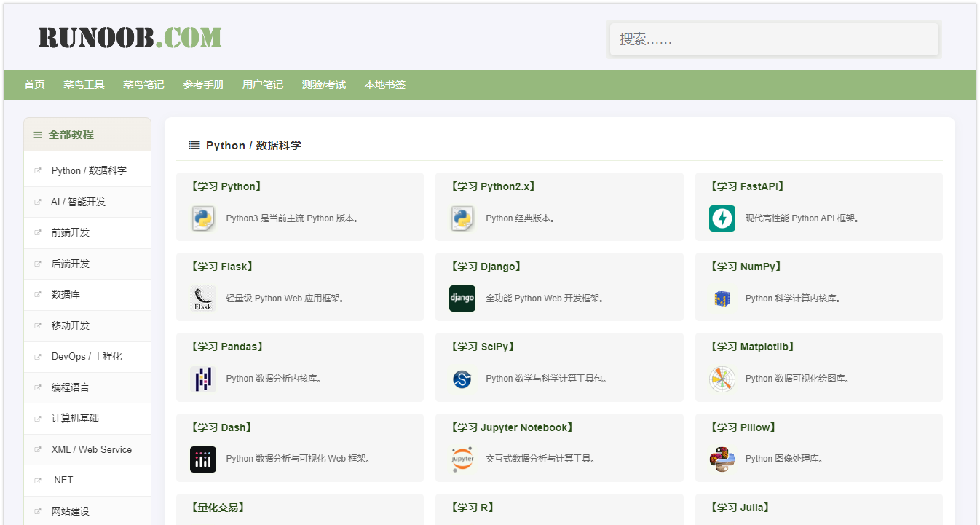Open the 【学习 SciPy】 tutorial title
Image resolution: width=980 pixels, height=525 pixels.
click(484, 347)
